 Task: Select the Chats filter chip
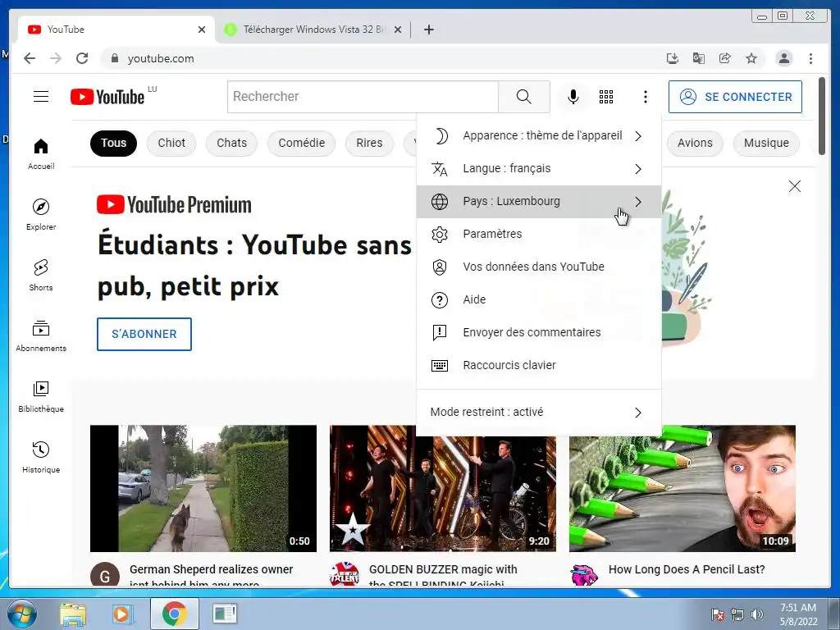232,143
